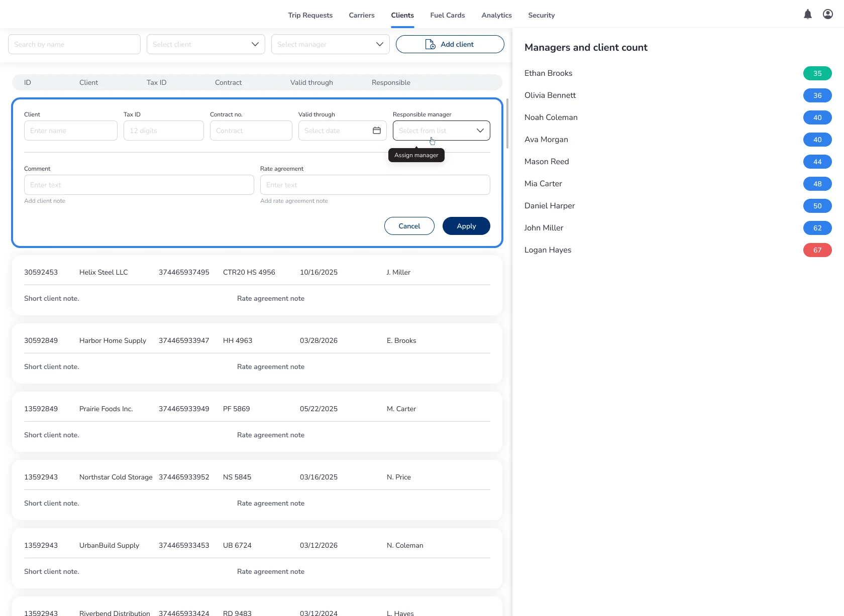Select the Prairie Foods Inc. client
844x616 pixels.
(106, 409)
